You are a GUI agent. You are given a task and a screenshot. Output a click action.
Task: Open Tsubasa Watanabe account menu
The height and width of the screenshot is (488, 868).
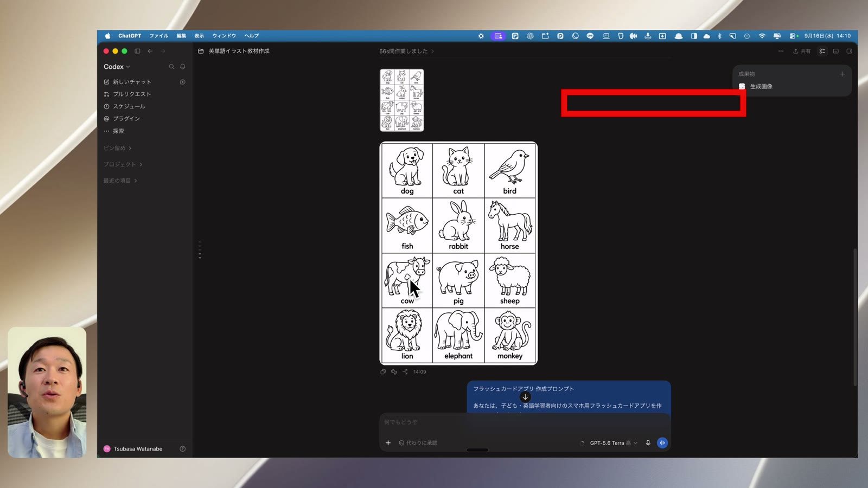(133, 449)
